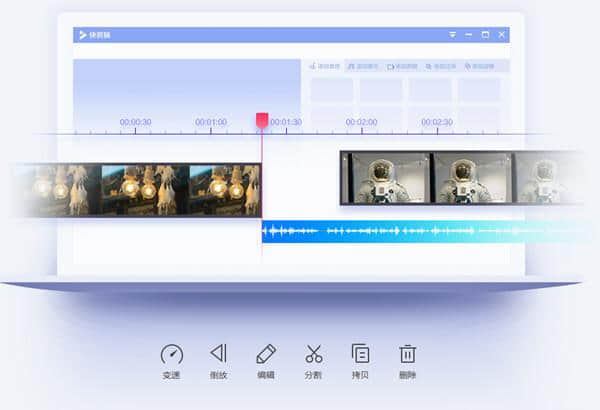Jump to 00:00:30 on the timeline ruler
Image resolution: width=600 pixels, height=410 pixels.
click(135, 123)
